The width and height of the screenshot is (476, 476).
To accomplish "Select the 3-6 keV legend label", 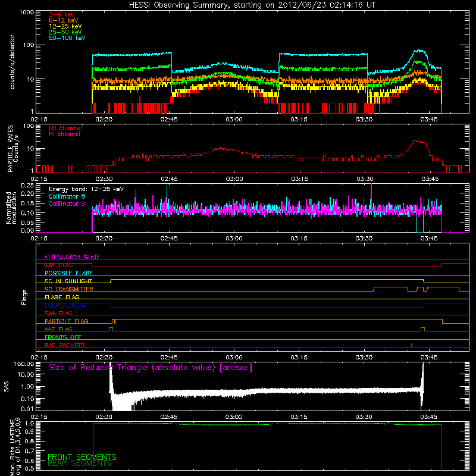I will (x=61, y=14).
